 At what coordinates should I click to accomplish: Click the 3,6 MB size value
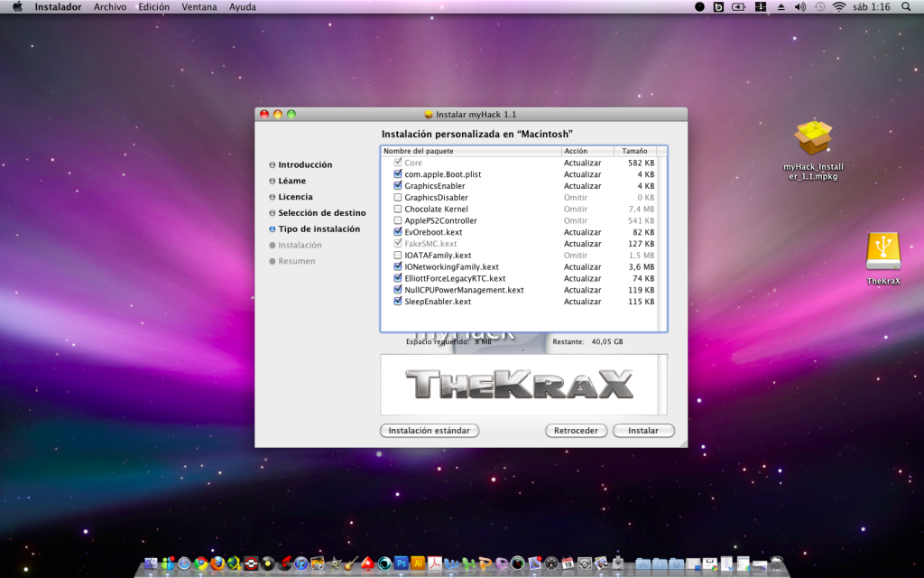coord(642,266)
